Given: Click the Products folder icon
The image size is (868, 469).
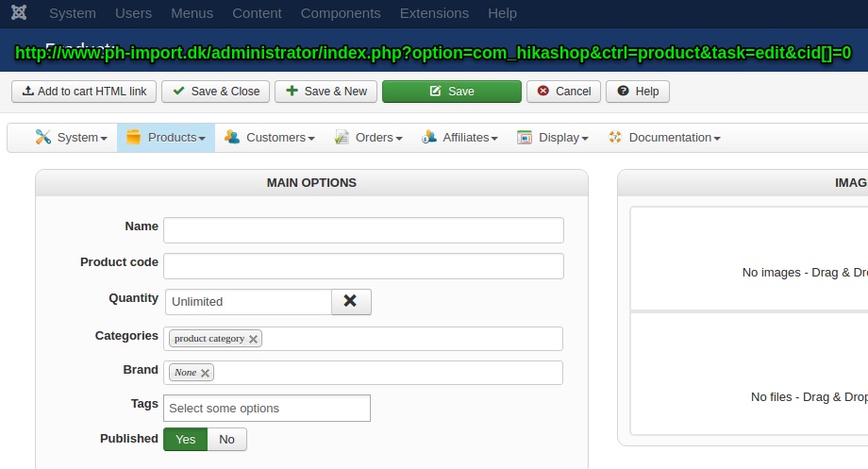Looking at the screenshot, I should tap(133, 137).
